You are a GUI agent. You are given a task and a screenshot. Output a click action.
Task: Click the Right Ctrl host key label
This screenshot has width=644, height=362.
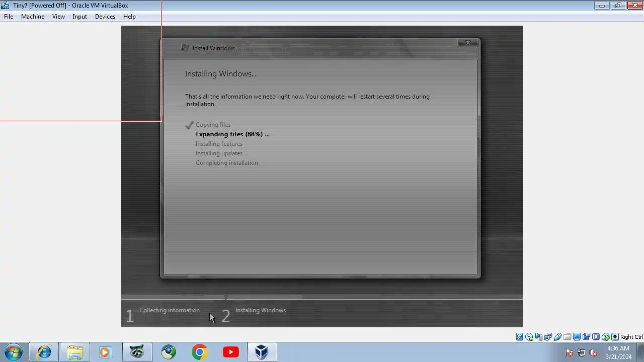(631, 337)
